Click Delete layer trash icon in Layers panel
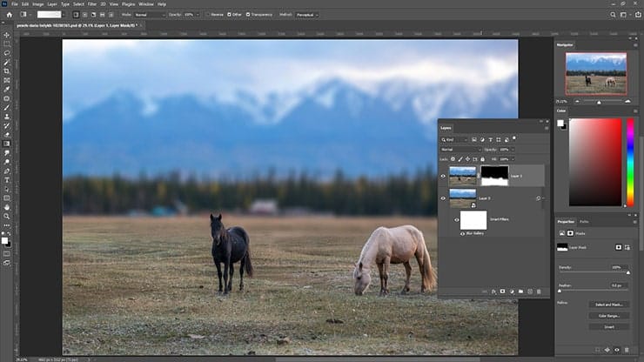The image size is (644, 362). coord(539,292)
